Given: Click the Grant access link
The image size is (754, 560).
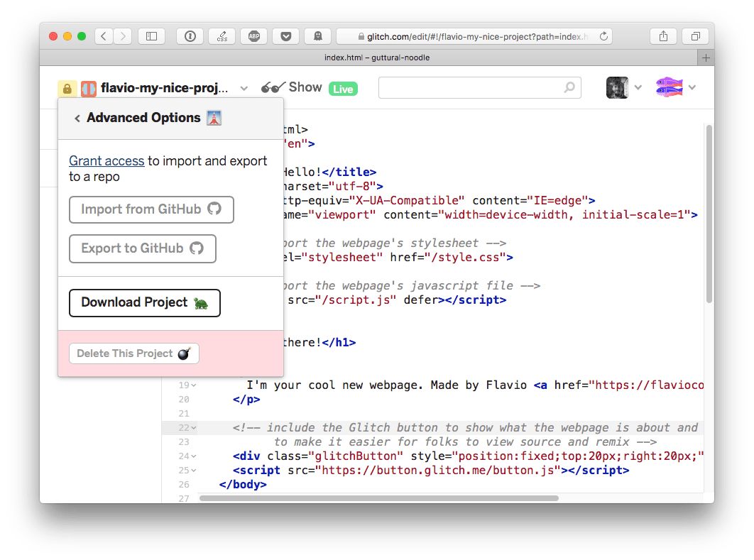Looking at the screenshot, I should click(106, 160).
